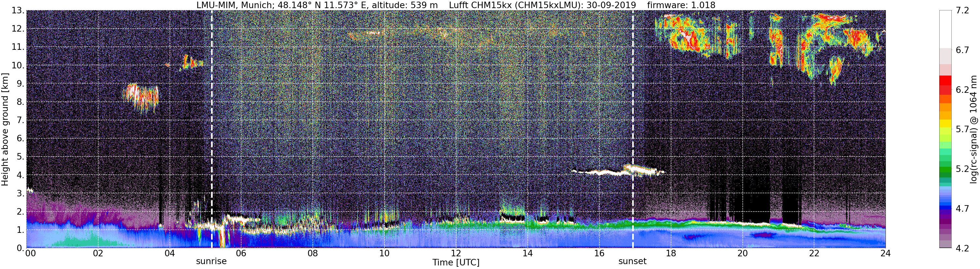
Task: Click the y-axis tick label '0.'
Action: [20, 248]
